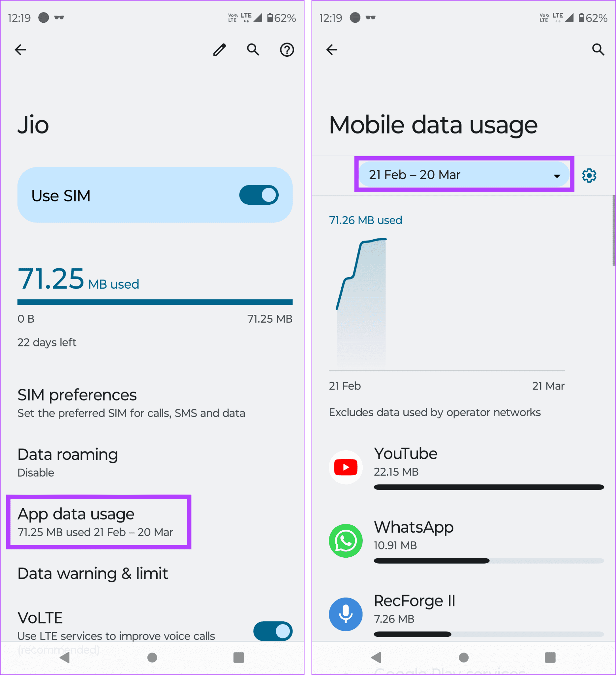Click the 71.25 MB usage progress bar
Image resolution: width=616 pixels, height=675 pixels.
[x=155, y=302]
